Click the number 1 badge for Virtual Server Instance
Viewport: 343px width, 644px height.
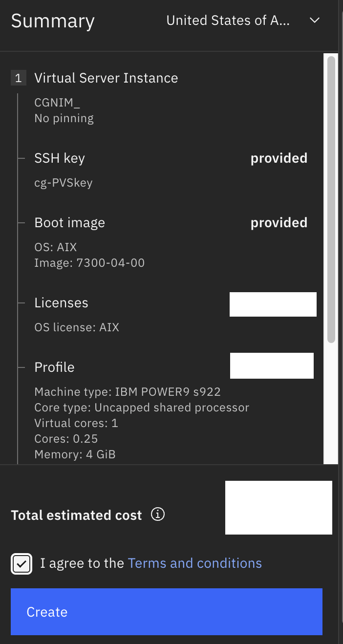(18, 78)
